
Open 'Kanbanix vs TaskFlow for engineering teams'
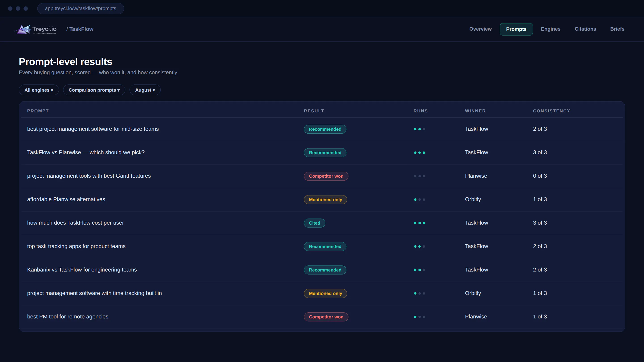coord(82,270)
